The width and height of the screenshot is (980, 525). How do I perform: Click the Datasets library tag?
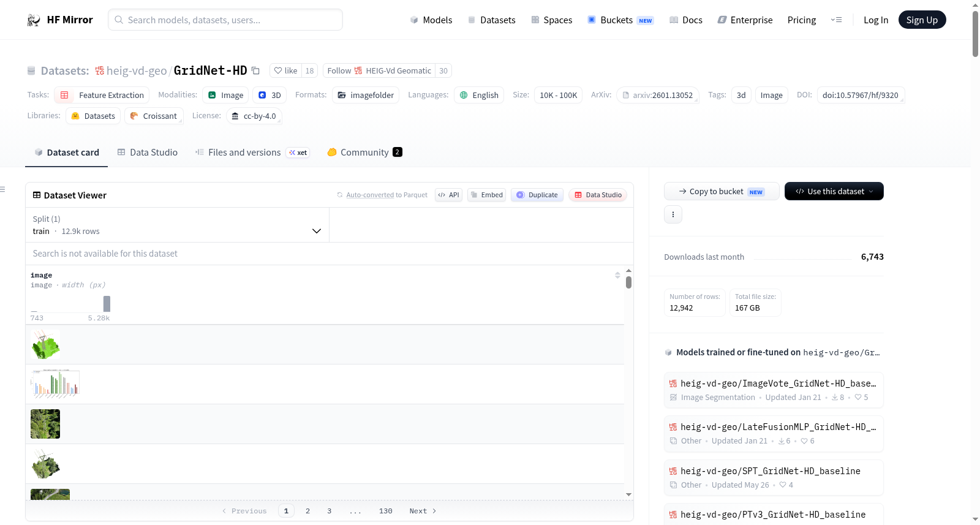(93, 116)
